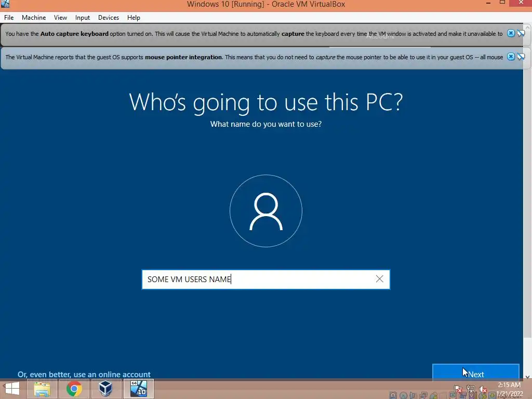This screenshot has width=532, height=399.
Task: Select the Windows 10 VM taskbar button
Action: pyautogui.click(x=138, y=389)
